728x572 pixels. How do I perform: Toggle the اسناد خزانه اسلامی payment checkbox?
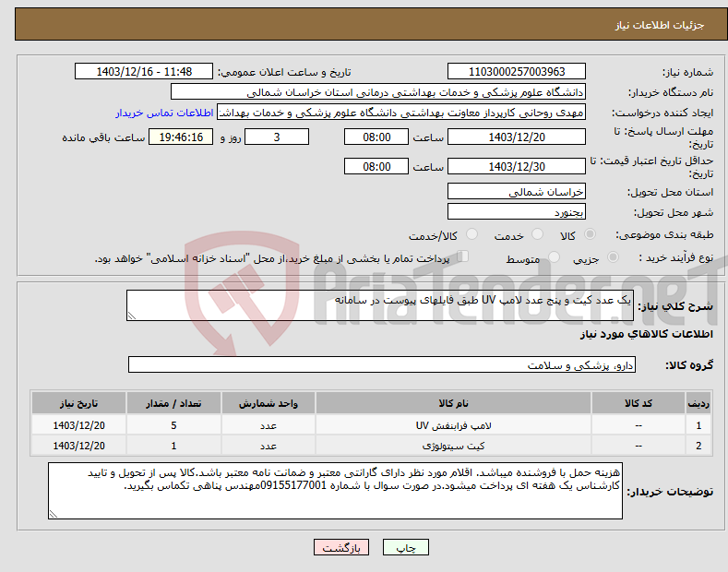[x=462, y=256]
